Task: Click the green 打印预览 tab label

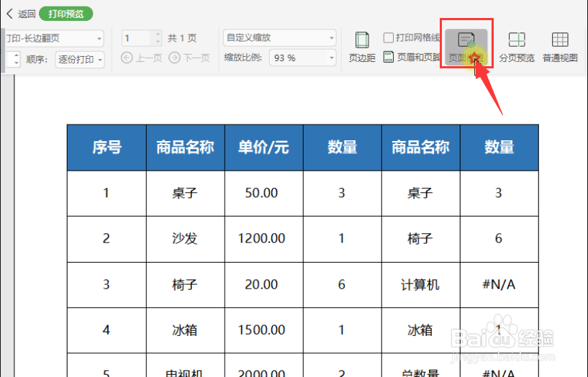Action: [x=66, y=14]
